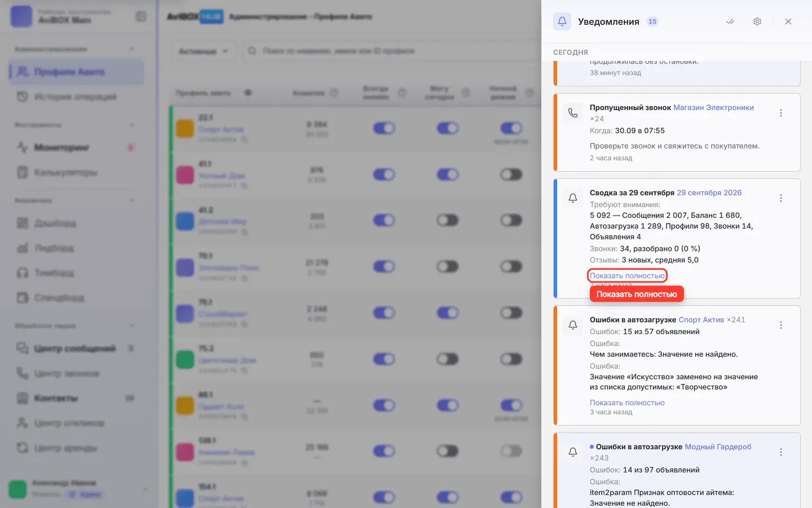
Task: Click bell icon next to Уведомления title
Action: click(x=562, y=21)
